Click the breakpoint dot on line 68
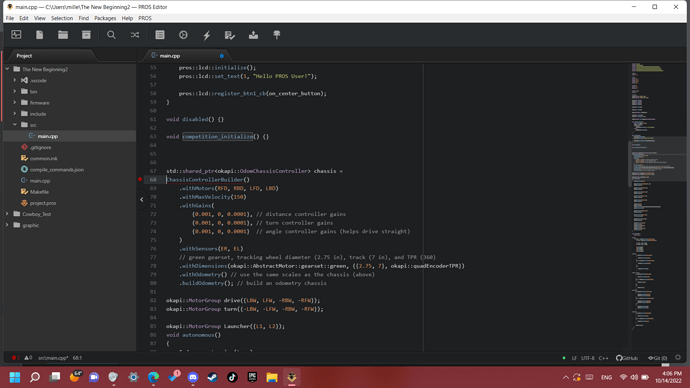The height and width of the screenshot is (388, 690). coord(140,179)
